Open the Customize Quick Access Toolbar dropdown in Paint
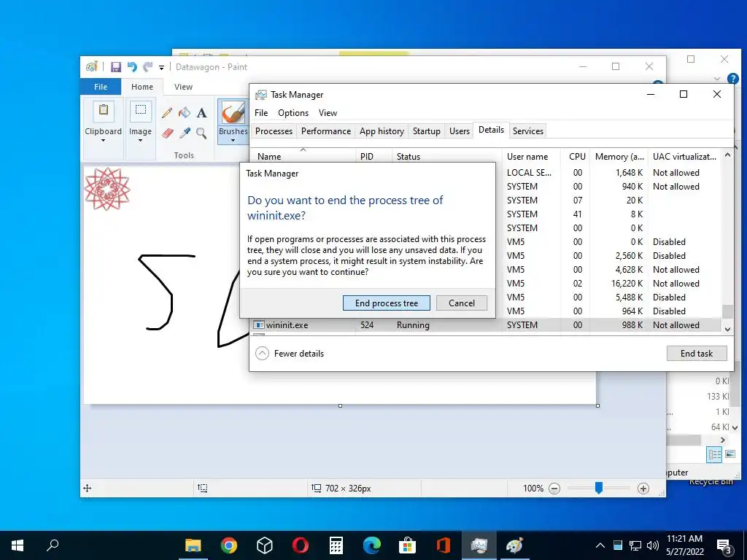Image resolution: width=747 pixels, height=560 pixels. click(161, 68)
